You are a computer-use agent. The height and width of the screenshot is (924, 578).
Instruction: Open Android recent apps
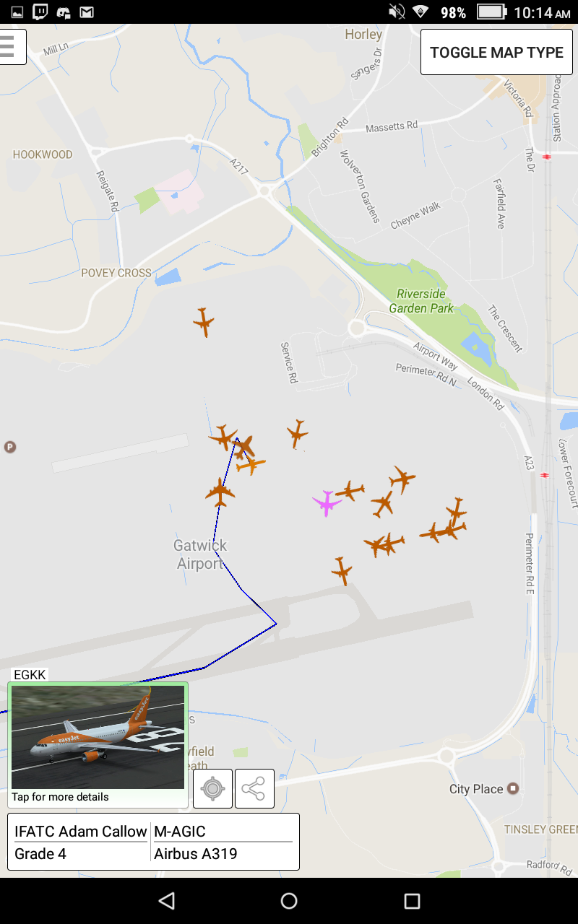412,901
